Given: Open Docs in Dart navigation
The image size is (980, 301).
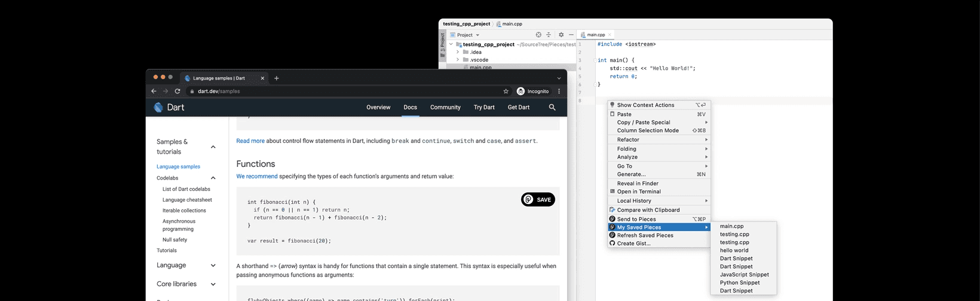Looking at the screenshot, I should point(410,107).
